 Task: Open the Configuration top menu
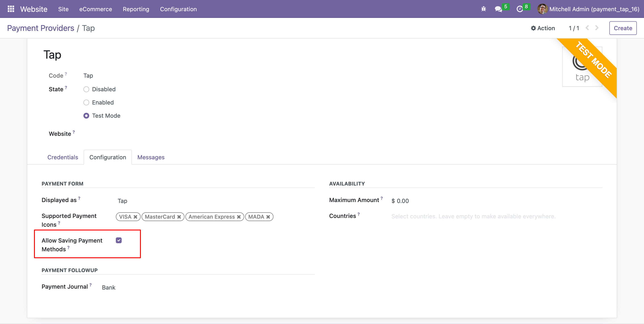178,9
